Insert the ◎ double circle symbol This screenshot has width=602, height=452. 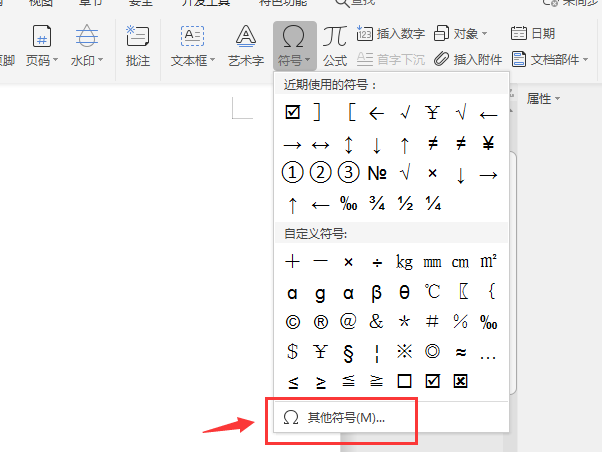click(432, 351)
